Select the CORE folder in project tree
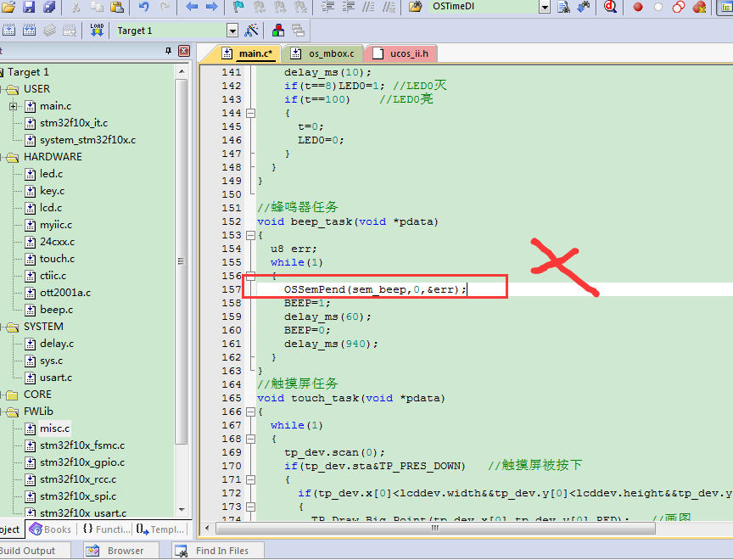Screen dimensions: 733x560 37,395
